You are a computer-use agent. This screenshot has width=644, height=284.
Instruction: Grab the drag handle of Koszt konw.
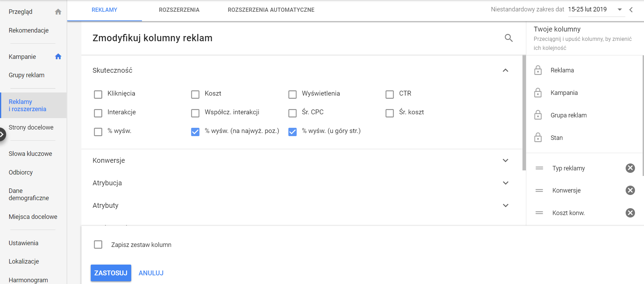click(539, 213)
